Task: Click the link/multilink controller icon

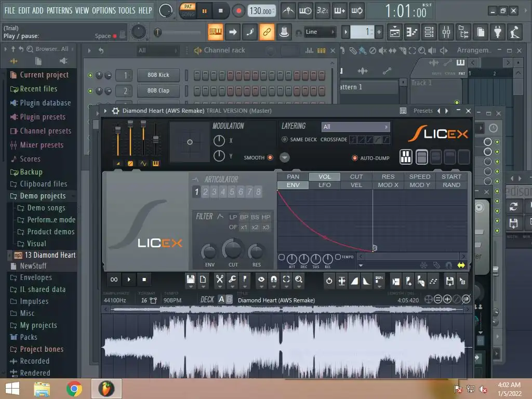Action: 267,32
